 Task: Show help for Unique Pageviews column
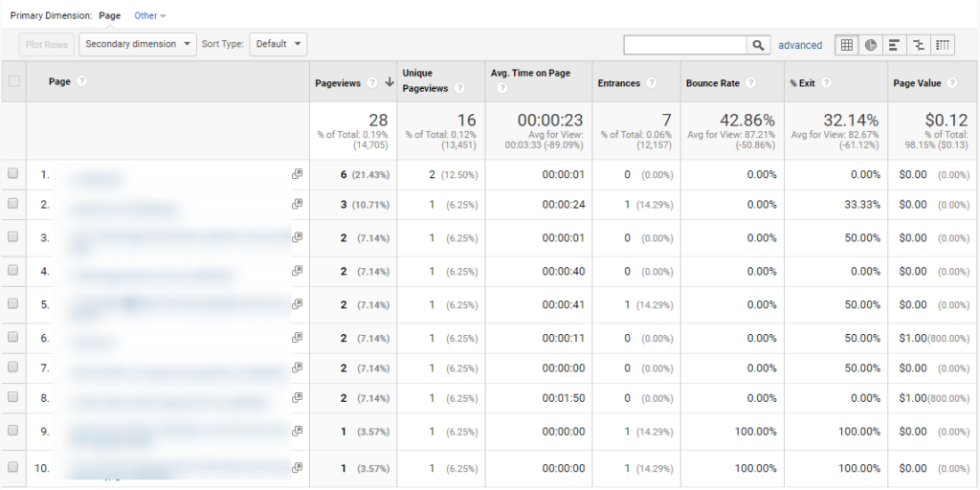459,88
